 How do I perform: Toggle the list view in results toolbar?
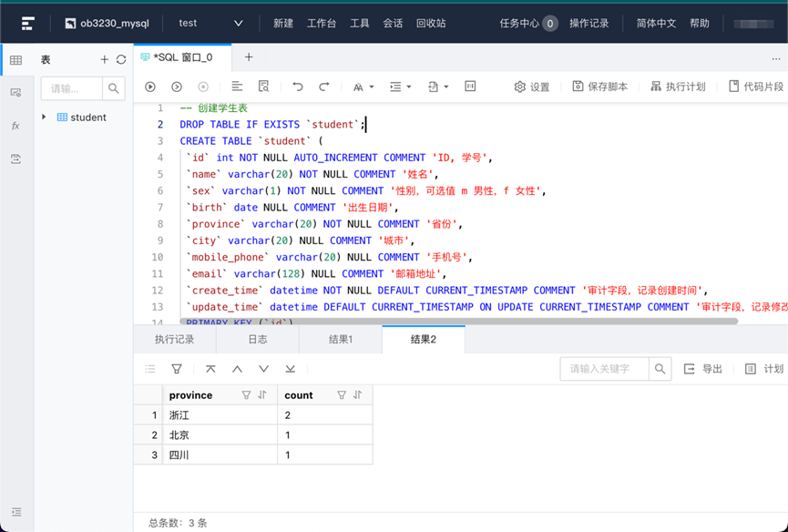[x=149, y=369]
